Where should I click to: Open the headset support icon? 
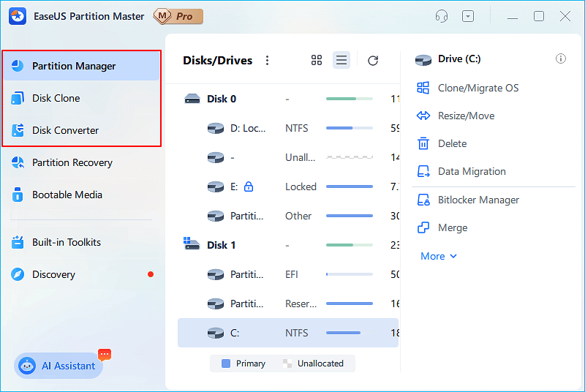point(442,16)
